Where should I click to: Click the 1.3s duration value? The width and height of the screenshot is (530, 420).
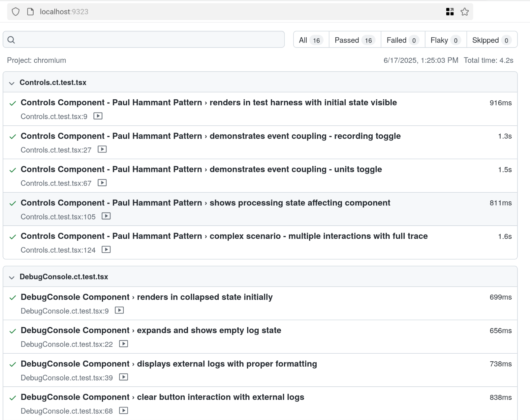[x=505, y=136]
